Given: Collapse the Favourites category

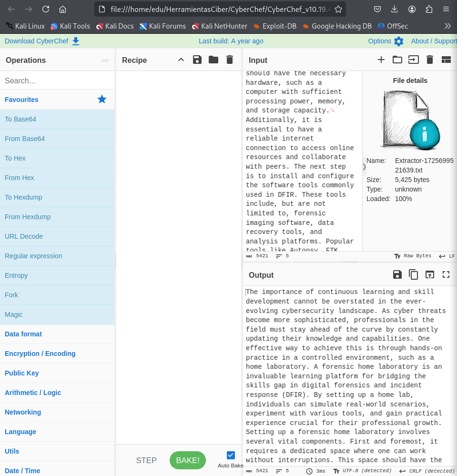Looking at the screenshot, I should click(x=57, y=100).
